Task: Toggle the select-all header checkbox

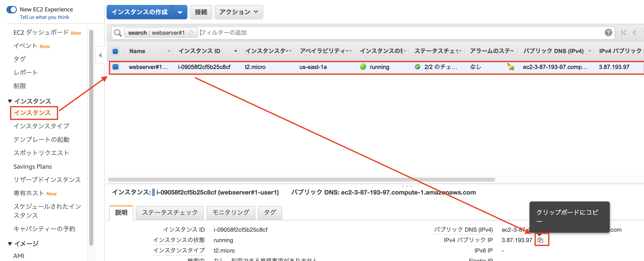Action: click(x=116, y=51)
